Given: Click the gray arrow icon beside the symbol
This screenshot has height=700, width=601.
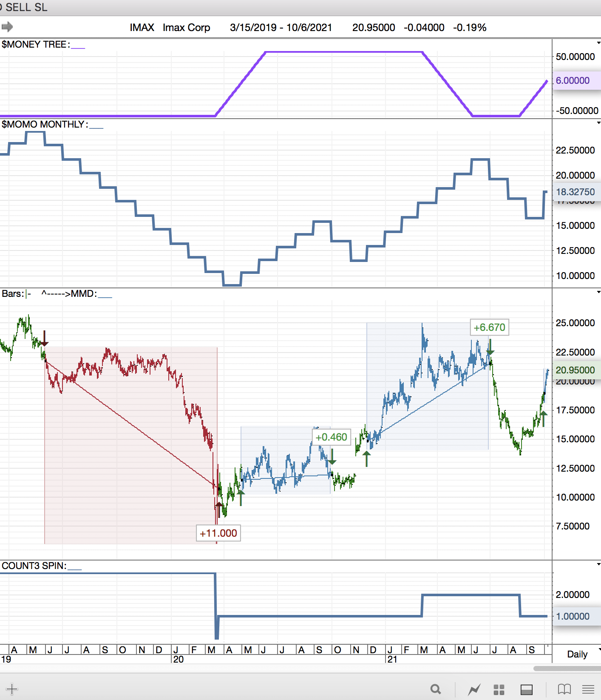Looking at the screenshot, I should [x=7, y=27].
